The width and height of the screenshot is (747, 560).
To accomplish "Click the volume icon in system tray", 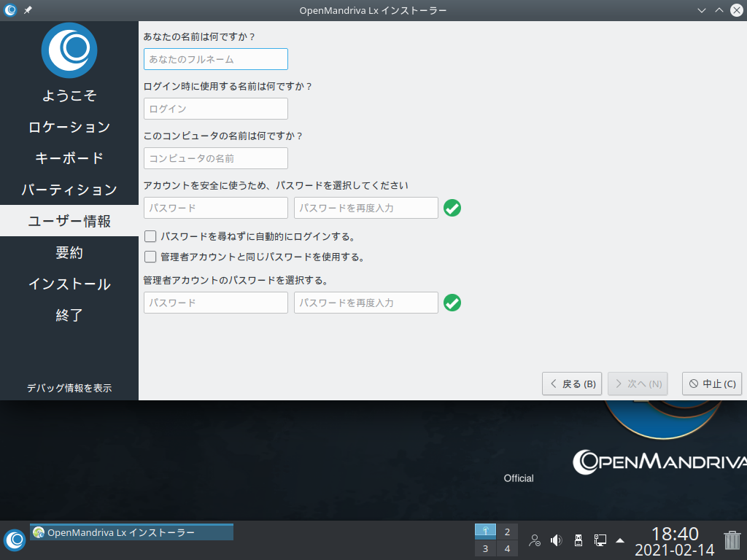I will click(556, 540).
